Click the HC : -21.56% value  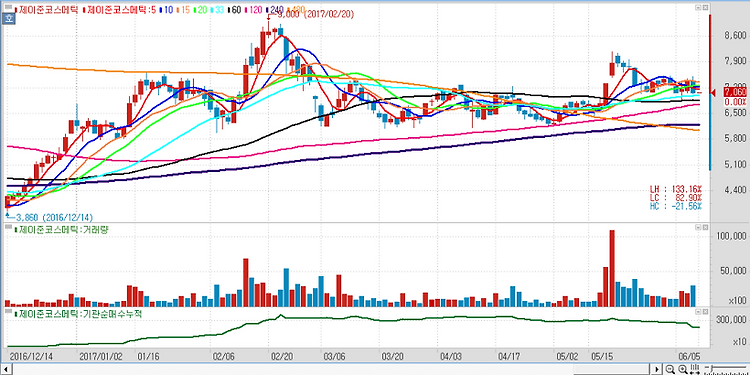pos(675,206)
